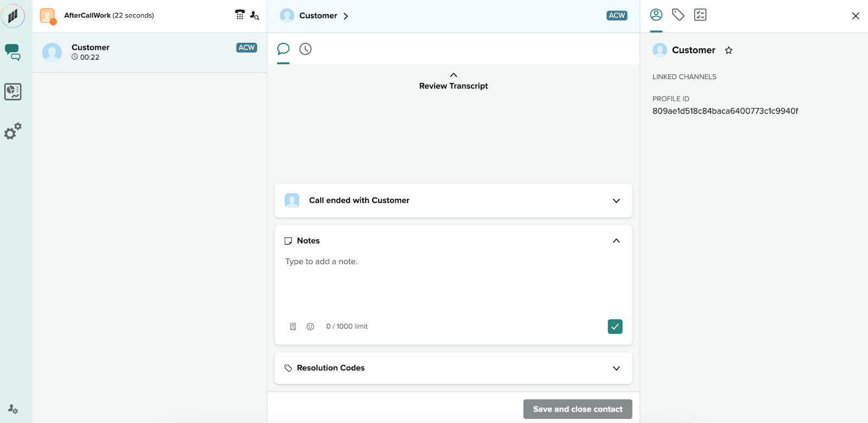
Task: Expand the Call ended with Customer section
Action: click(616, 201)
